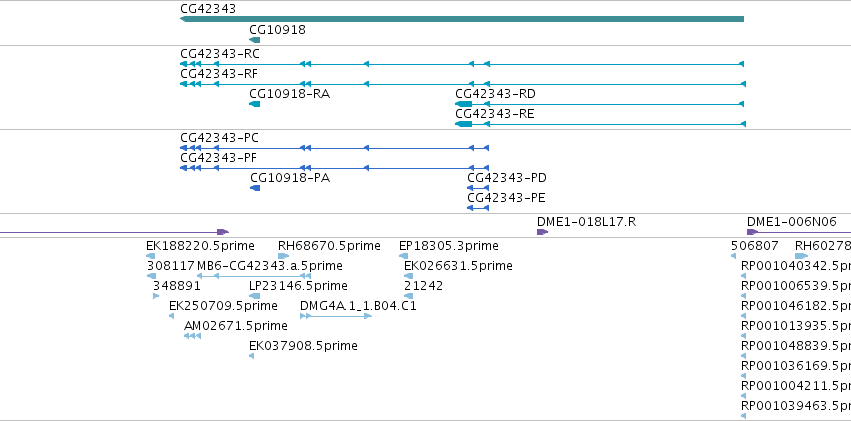Click the 348891 feature arrow
The image size is (851, 421).
156,296
